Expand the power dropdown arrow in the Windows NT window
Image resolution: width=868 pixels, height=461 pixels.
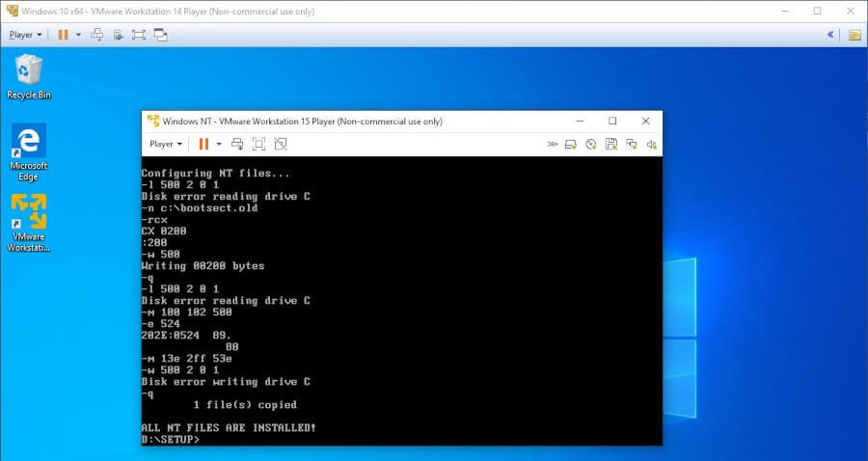(219, 144)
